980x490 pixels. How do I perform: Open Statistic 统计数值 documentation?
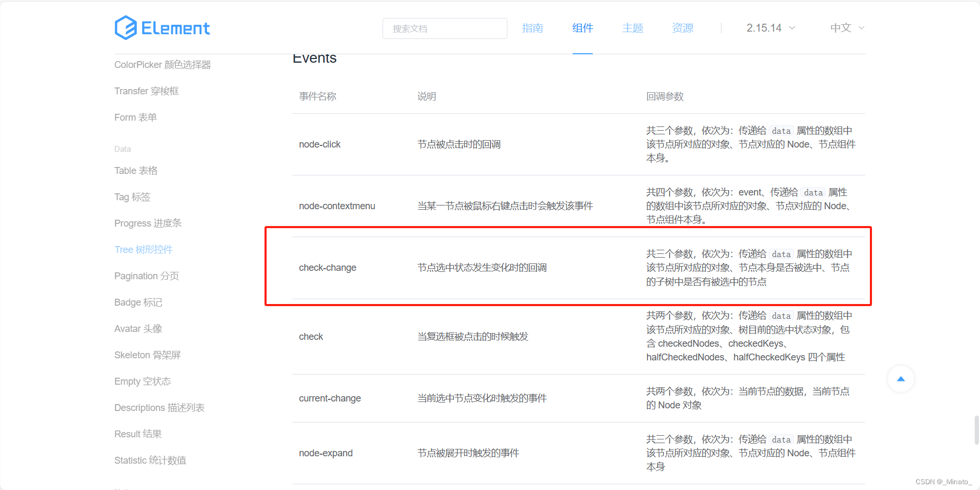pyautogui.click(x=150, y=460)
